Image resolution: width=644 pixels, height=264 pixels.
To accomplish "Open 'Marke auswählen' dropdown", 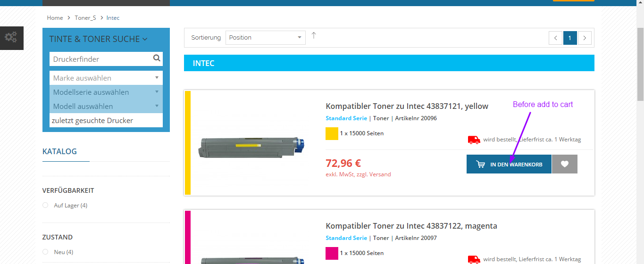I will pos(106,78).
